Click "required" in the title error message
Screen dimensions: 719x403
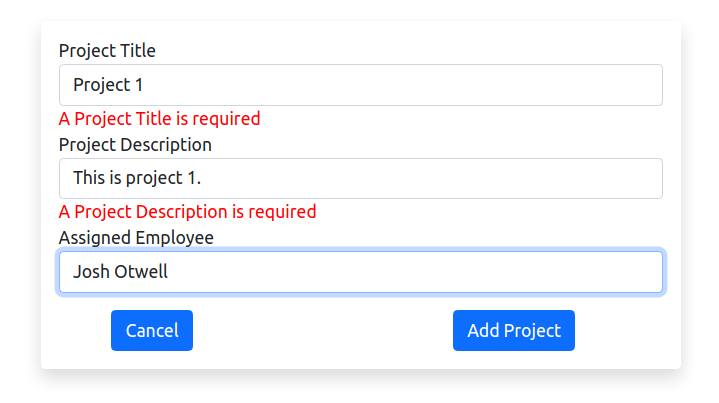tap(226, 118)
